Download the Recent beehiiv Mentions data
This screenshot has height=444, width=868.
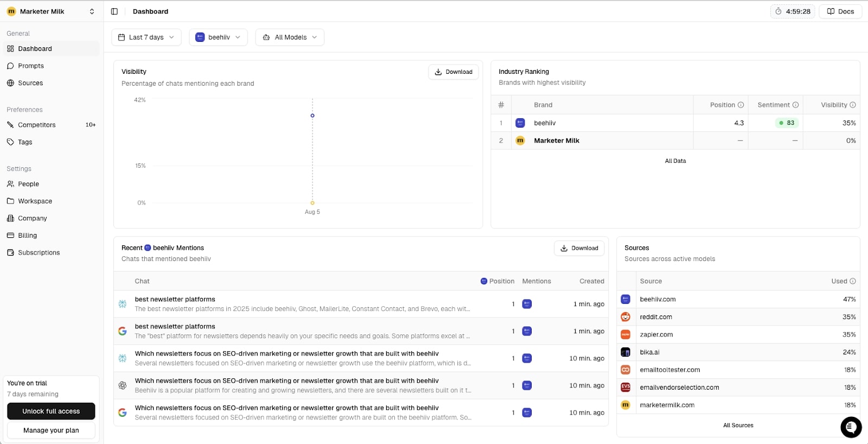coord(579,248)
